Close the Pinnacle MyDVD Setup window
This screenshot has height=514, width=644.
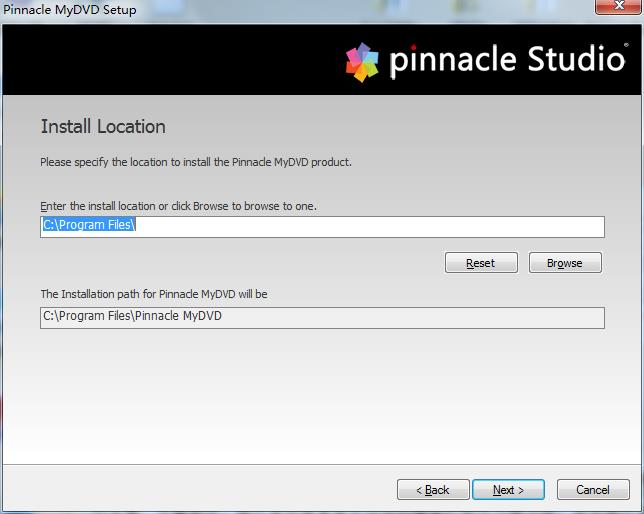tap(619, 6)
